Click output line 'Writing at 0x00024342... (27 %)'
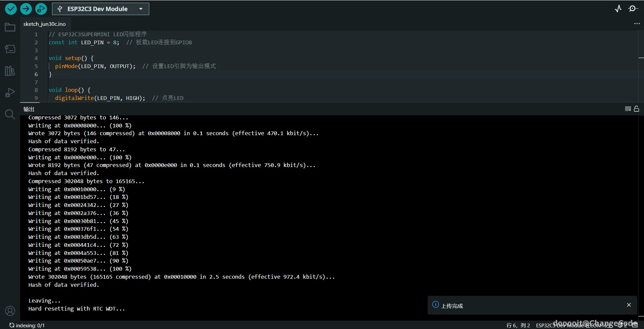Screen dimensions: 644x329 [x=78, y=205]
